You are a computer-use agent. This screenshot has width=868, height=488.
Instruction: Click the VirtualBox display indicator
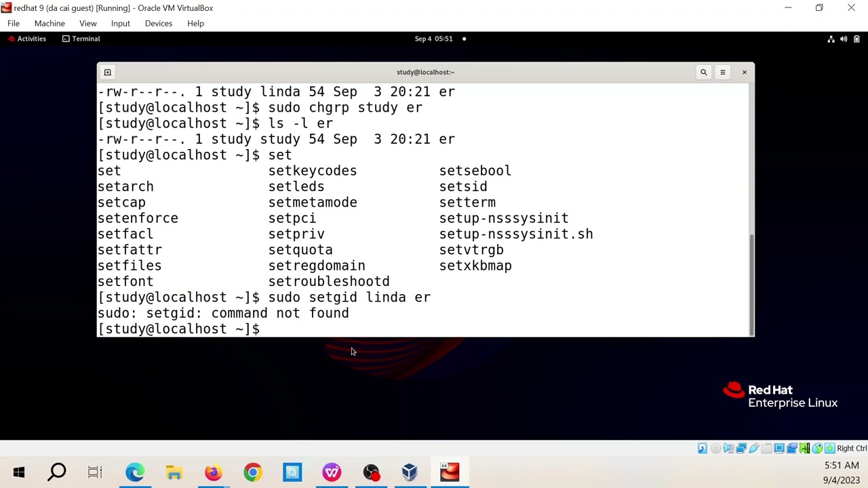pos(779,448)
